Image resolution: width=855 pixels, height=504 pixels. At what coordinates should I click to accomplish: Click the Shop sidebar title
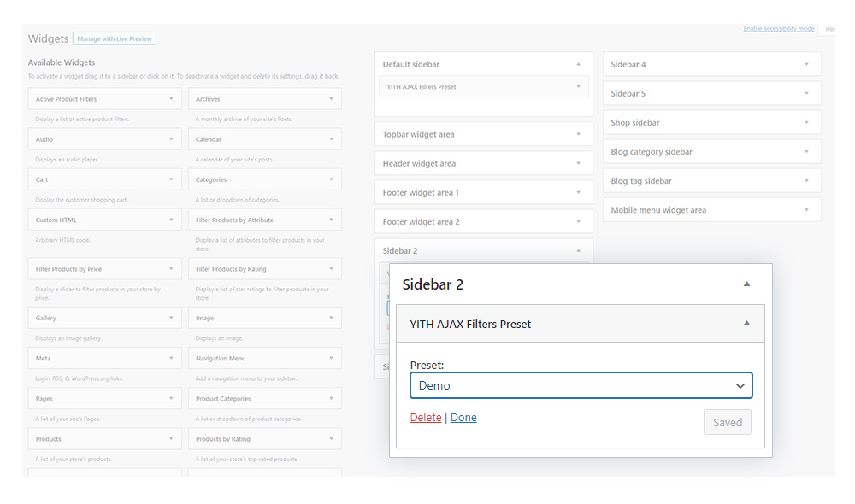tap(634, 123)
